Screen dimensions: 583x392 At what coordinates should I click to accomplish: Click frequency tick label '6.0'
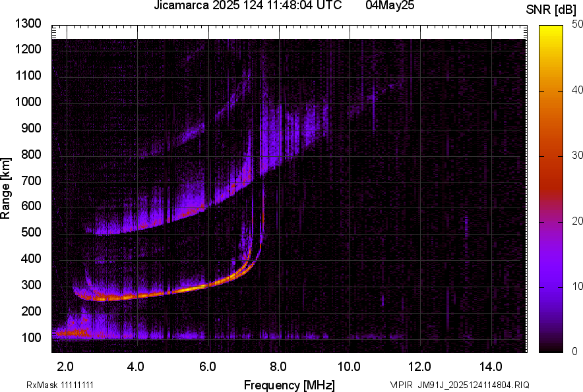click(x=208, y=367)
